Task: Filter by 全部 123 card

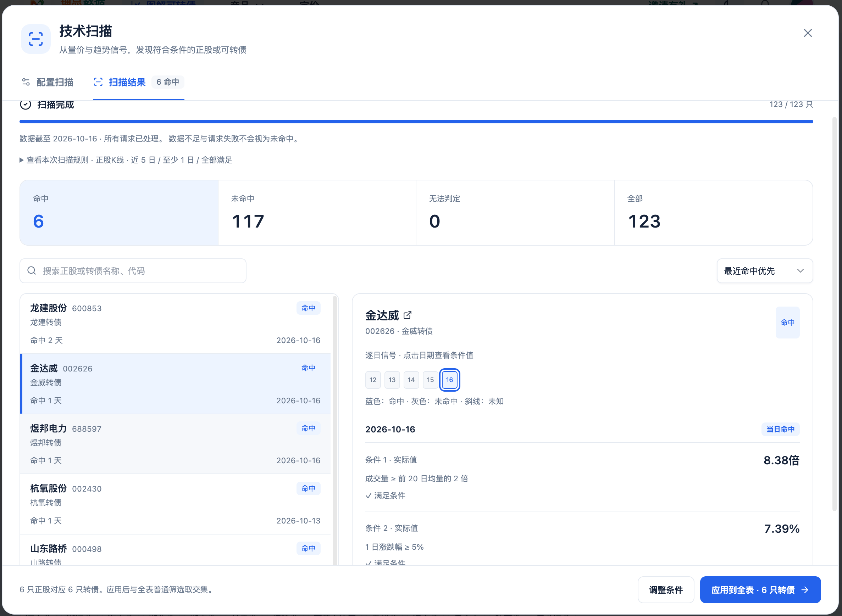Action: 713,213
